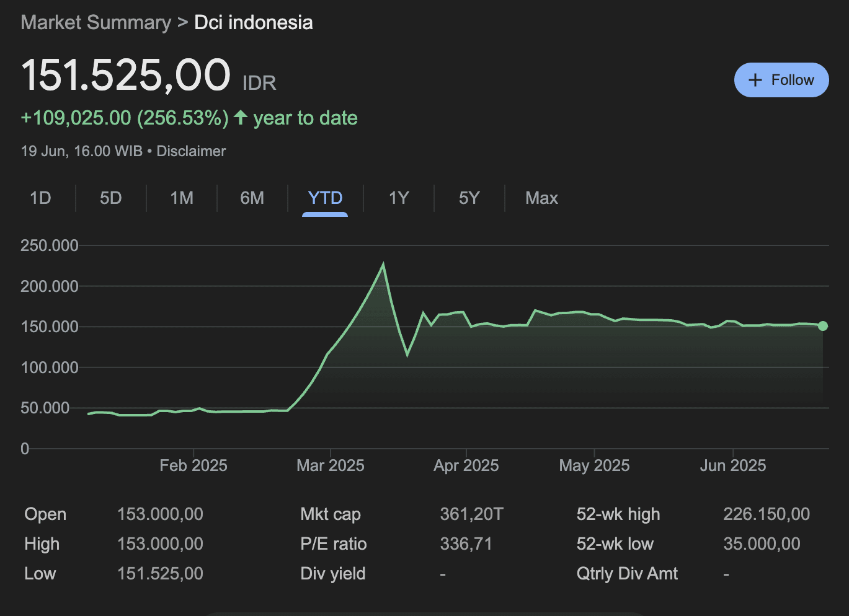Click the chart's peak in mid-March
The image size is (849, 616).
pos(383,265)
